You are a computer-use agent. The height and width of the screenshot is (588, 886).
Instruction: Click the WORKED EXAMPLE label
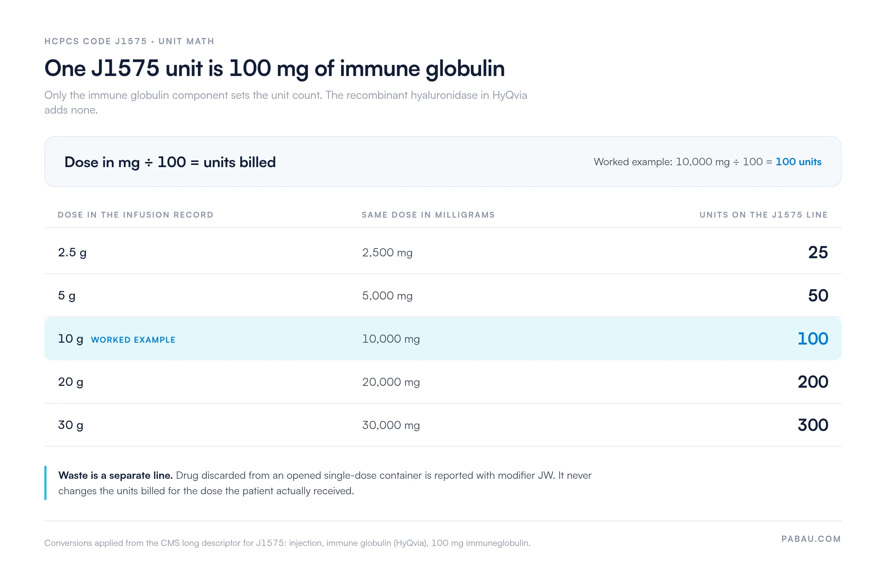click(133, 340)
